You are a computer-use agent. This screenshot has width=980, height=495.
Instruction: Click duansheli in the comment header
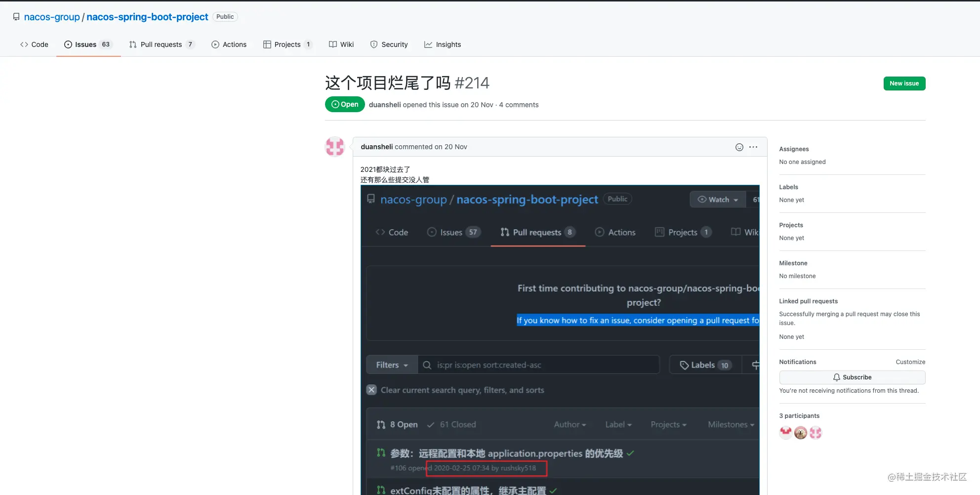[x=376, y=147]
